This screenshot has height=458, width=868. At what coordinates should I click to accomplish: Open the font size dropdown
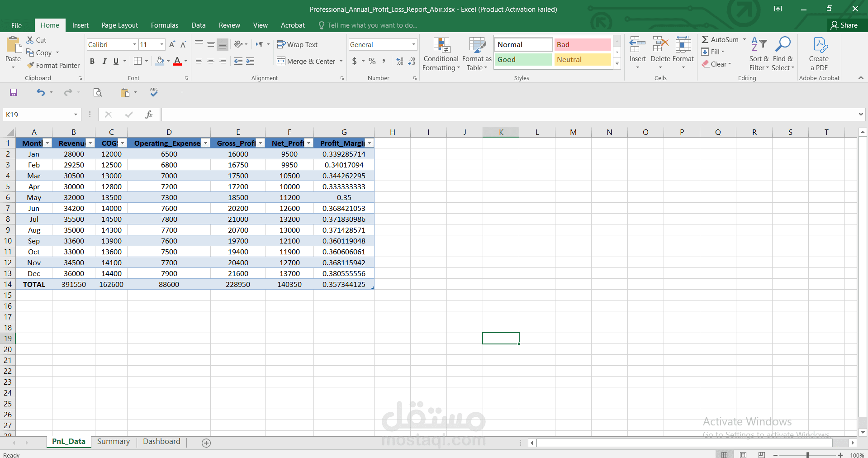click(162, 44)
